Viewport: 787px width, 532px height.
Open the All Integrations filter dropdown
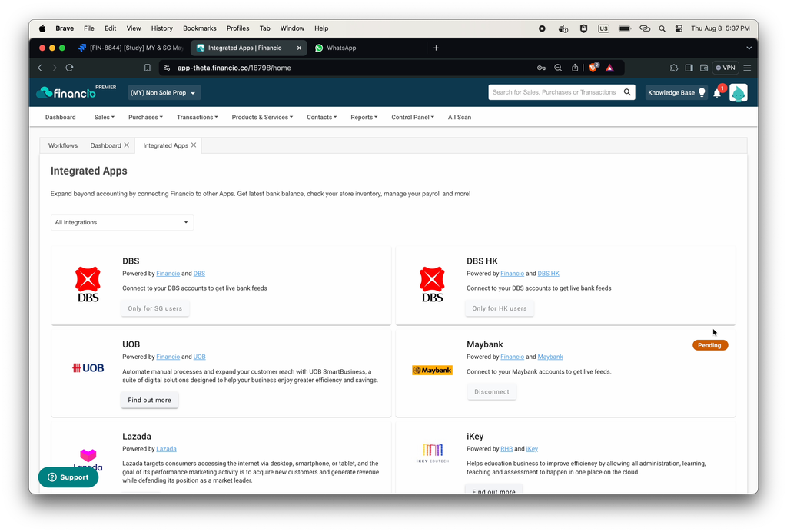click(122, 222)
